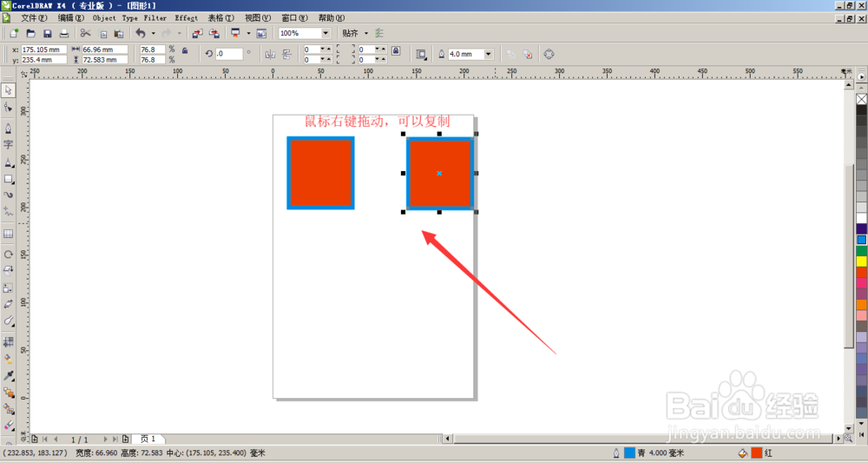Toggle the lock ratio padlock
Image resolution: width=868 pixels, height=463 pixels.
click(x=185, y=50)
